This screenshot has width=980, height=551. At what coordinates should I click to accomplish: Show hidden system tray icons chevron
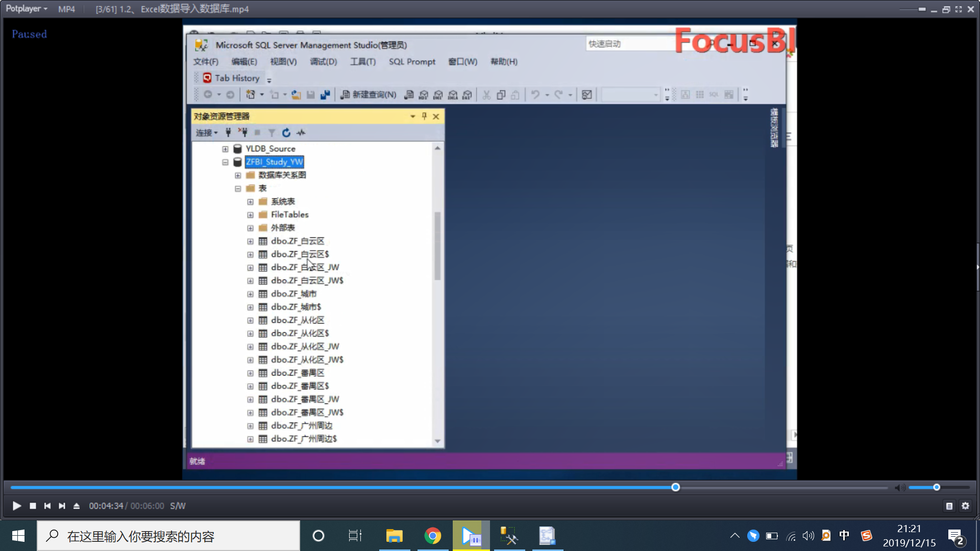pos(734,536)
